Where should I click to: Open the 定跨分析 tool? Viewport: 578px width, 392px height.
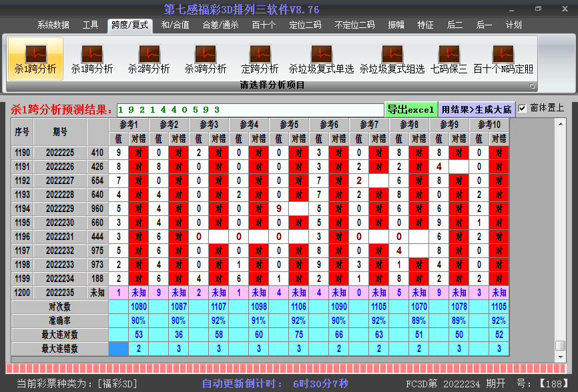pos(260,59)
